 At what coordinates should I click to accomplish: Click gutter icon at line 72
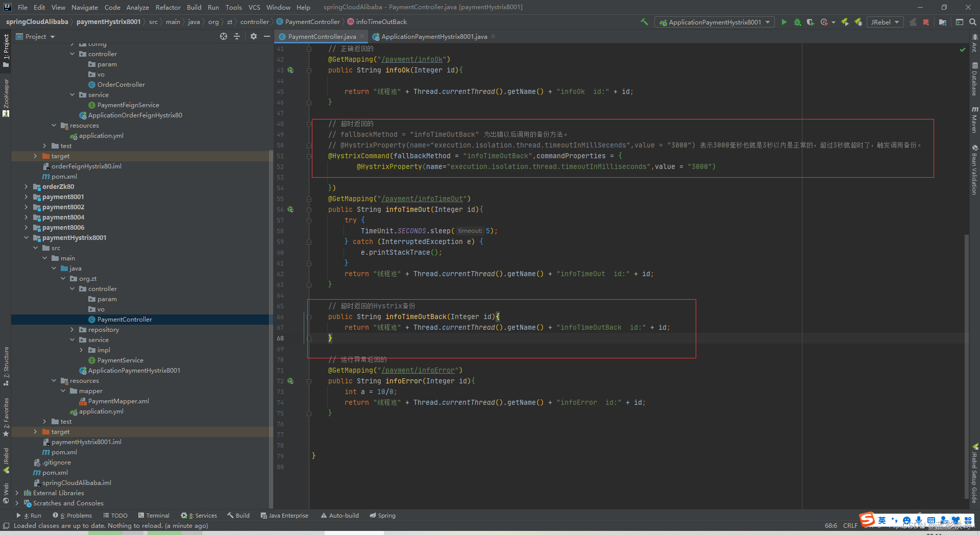pos(290,381)
